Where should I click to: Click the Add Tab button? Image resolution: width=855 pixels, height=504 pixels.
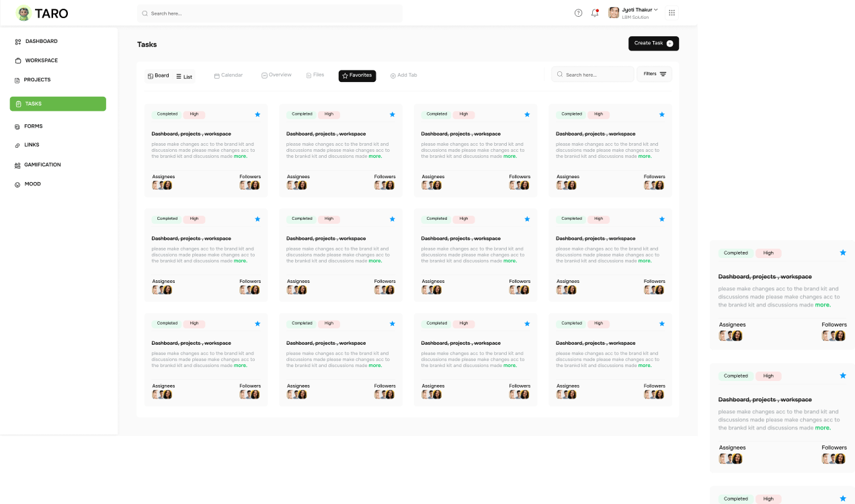click(404, 75)
